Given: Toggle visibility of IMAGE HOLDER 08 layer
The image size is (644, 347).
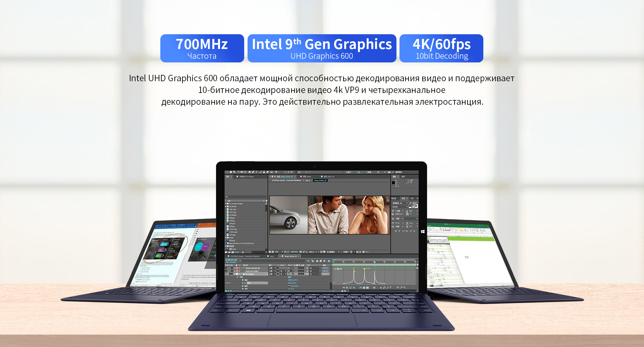Looking at the screenshot, I should pos(226,268).
